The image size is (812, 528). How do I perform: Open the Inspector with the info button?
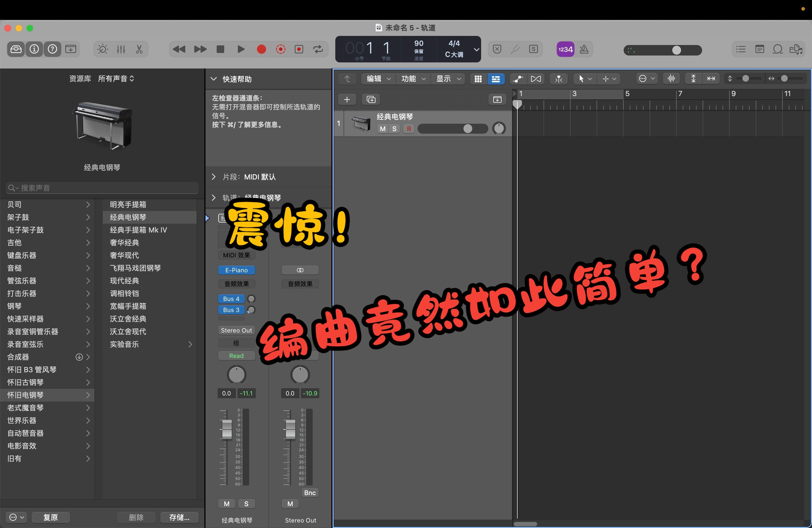pos(34,49)
